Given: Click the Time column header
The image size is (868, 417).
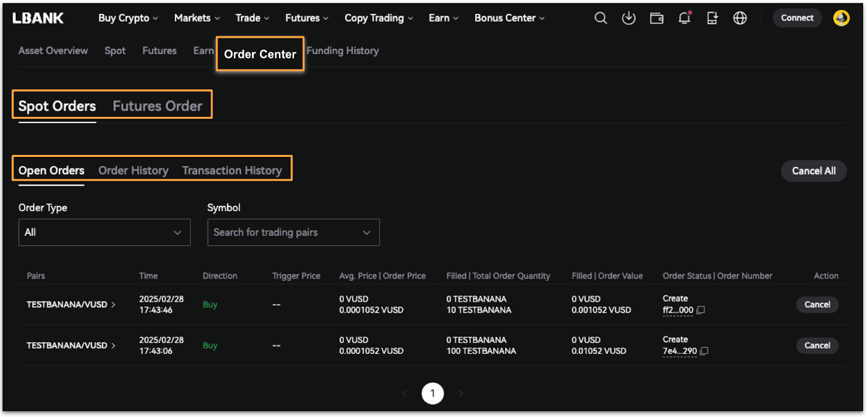Looking at the screenshot, I should click(148, 276).
